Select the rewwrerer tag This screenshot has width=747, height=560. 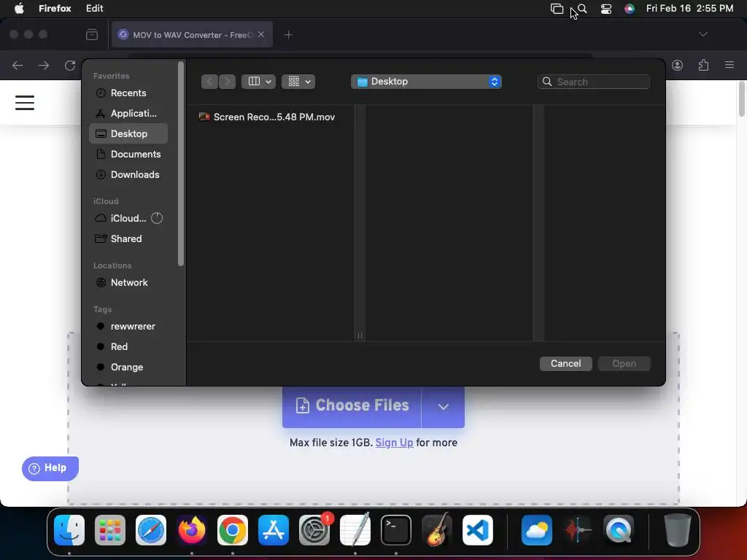[x=128, y=327]
